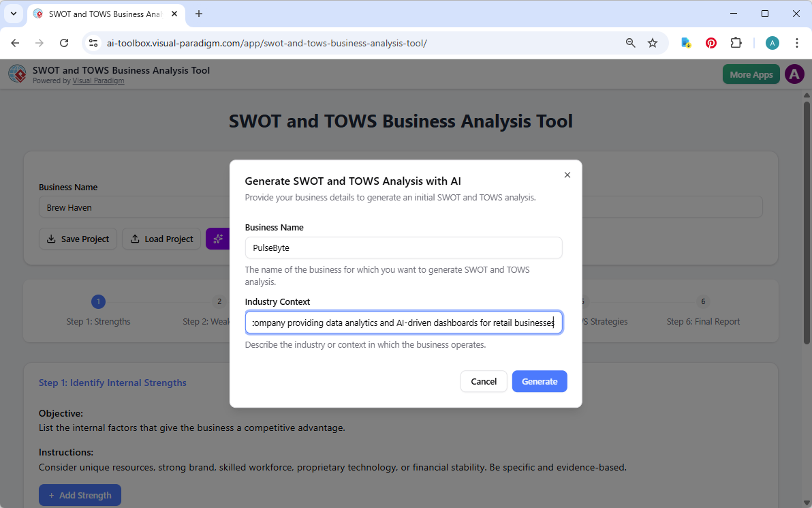
Task: Open the tab search dropdown arrow
Action: [x=14, y=14]
